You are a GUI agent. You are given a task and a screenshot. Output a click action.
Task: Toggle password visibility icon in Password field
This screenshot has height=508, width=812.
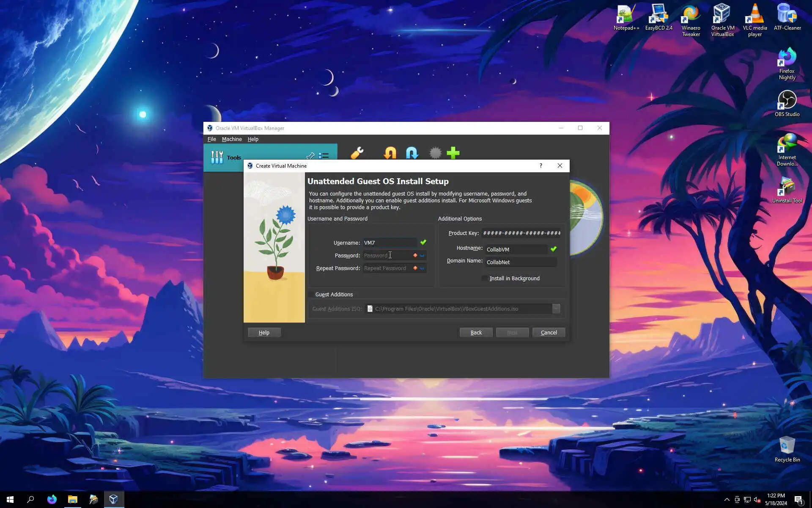tap(422, 256)
